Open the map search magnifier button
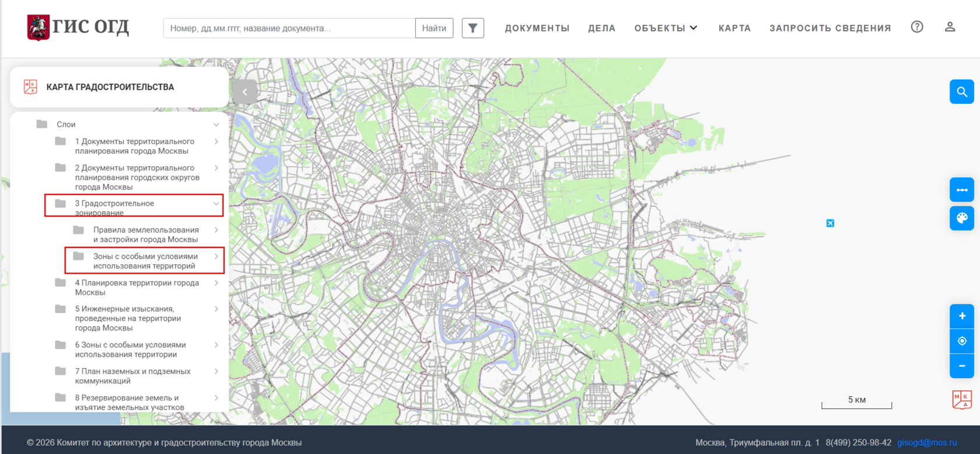980x454 pixels. pos(962,92)
